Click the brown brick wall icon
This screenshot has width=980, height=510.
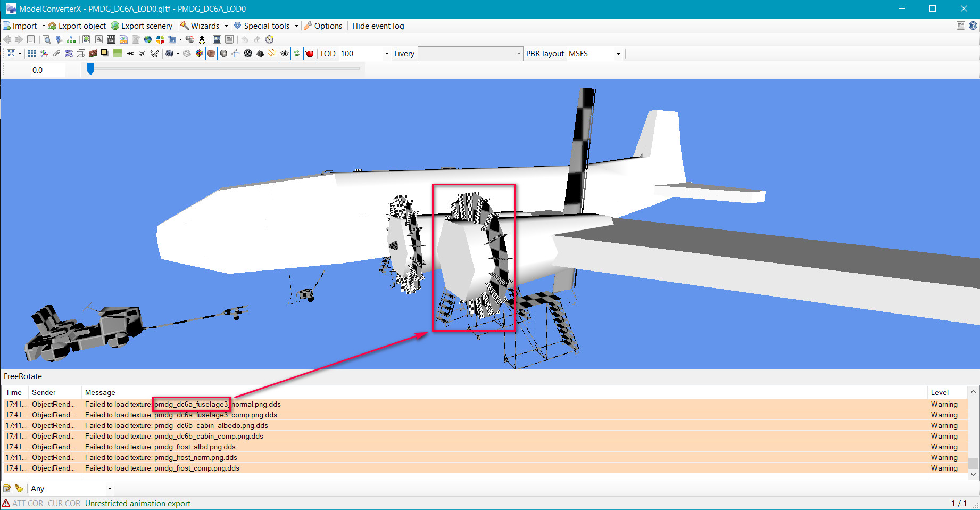coord(93,53)
